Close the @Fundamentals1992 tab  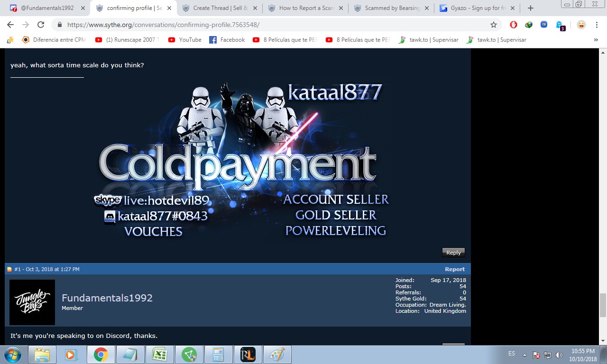click(x=83, y=8)
